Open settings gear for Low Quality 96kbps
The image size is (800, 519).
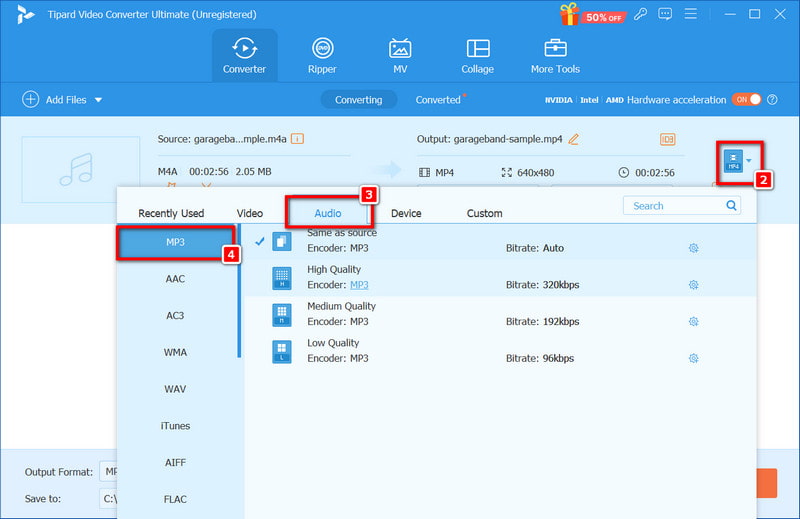(x=693, y=359)
